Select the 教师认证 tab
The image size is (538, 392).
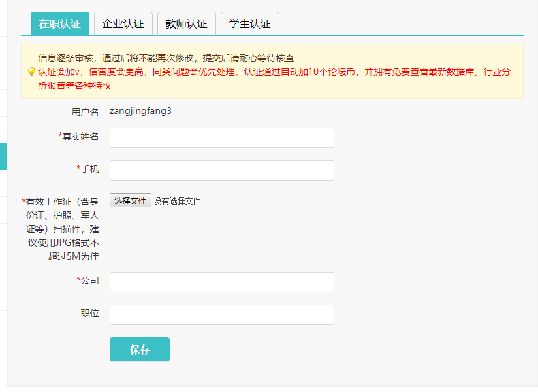tap(186, 23)
